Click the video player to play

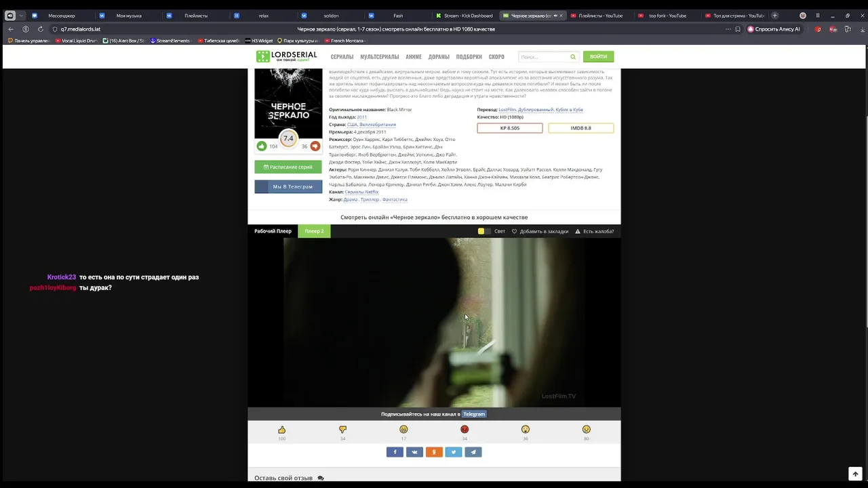[434, 323]
